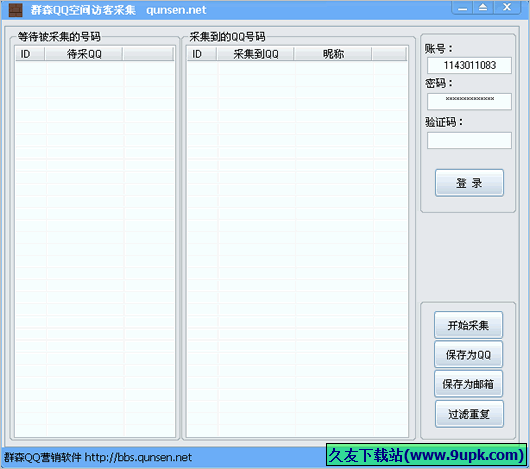Image resolution: width=530 pixels, height=469 pixels.
Task: Sort by ID column in 等待被采集的号码 list
Action: [x=30, y=54]
